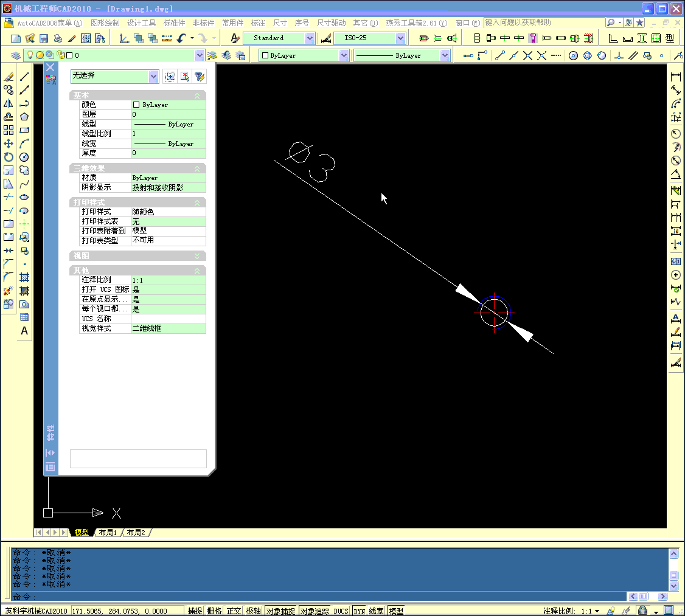Click the Quick Select icon in properties palette
This screenshot has width=685, height=616.
click(199, 77)
